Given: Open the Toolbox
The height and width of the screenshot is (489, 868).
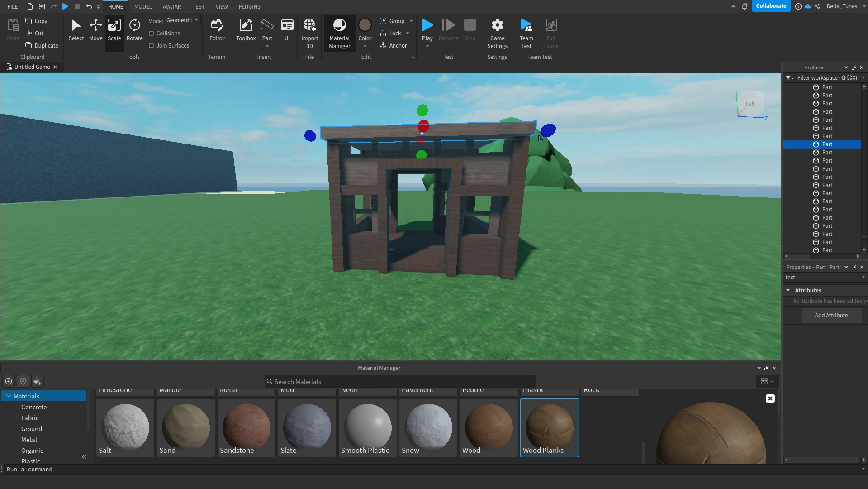Looking at the screenshot, I should [x=246, y=29].
